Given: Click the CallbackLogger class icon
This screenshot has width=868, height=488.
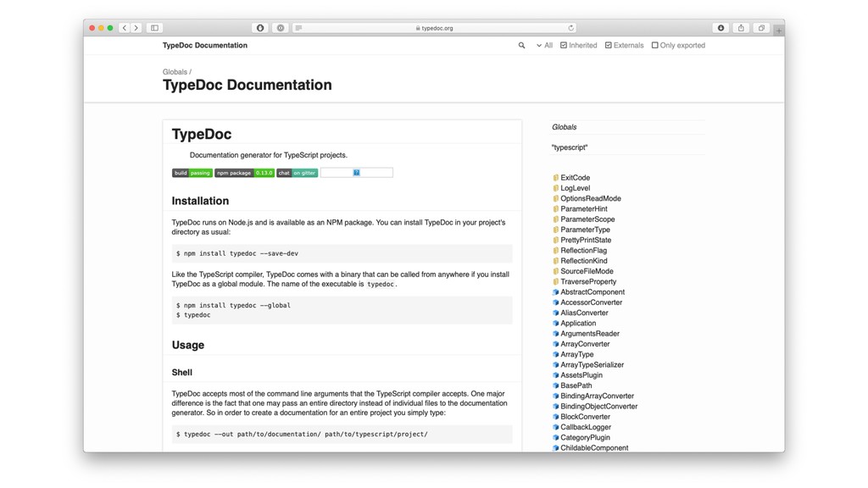Looking at the screenshot, I should pos(556,427).
